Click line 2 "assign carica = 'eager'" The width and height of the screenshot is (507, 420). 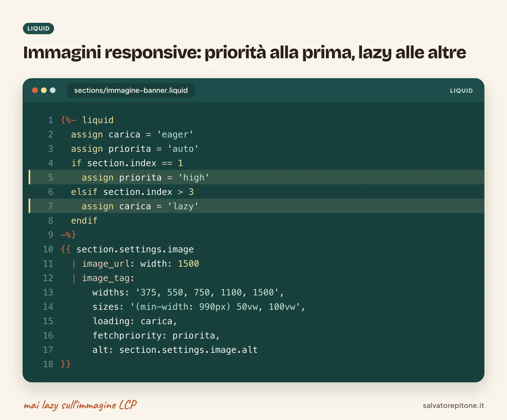pos(132,134)
